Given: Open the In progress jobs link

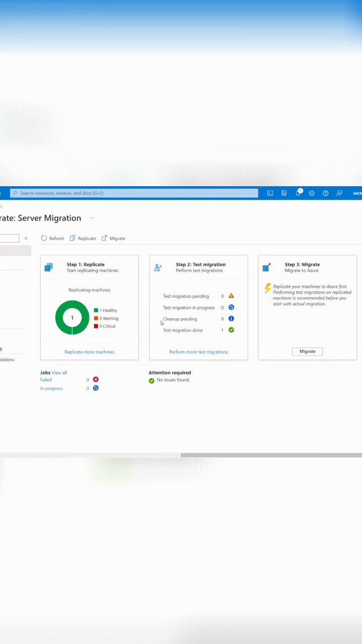Looking at the screenshot, I should coord(51,389).
